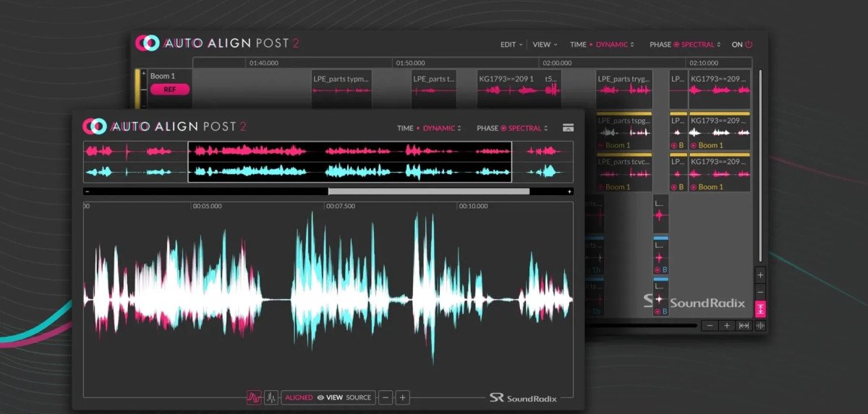Switch the view to SOURCE
The image size is (868, 414).
(358, 397)
